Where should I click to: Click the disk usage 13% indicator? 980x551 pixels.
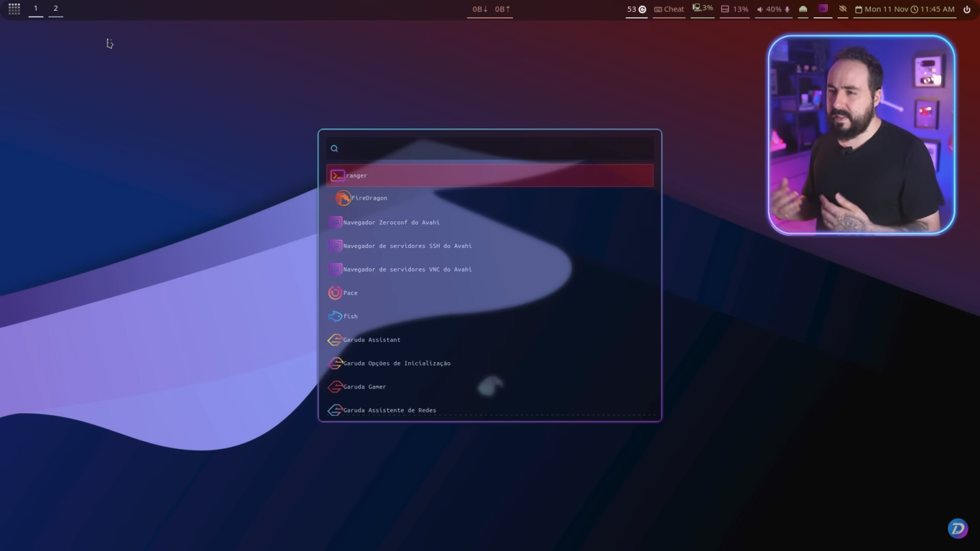(735, 9)
